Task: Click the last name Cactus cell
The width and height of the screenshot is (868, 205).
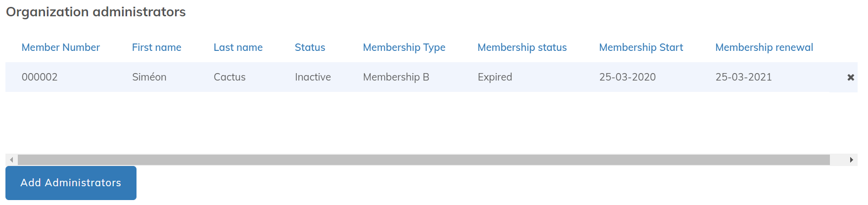Action: click(x=229, y=77)
